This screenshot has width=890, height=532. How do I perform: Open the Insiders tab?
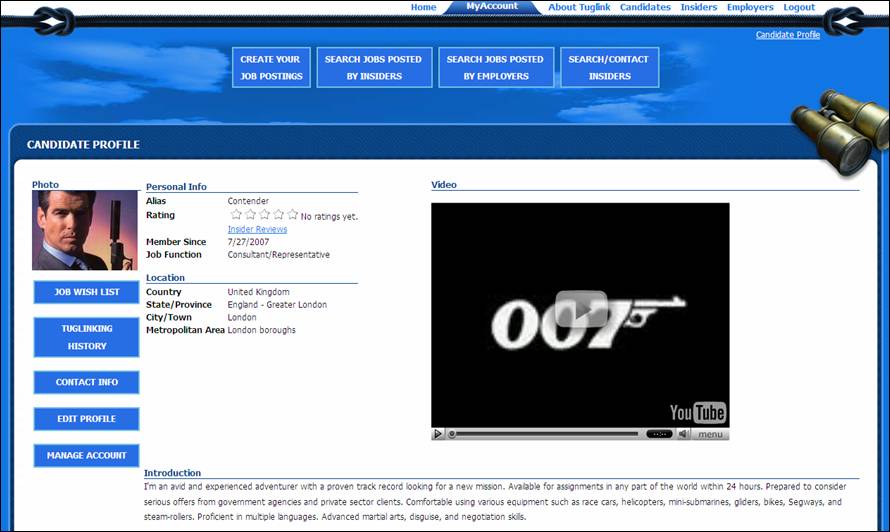699,7
